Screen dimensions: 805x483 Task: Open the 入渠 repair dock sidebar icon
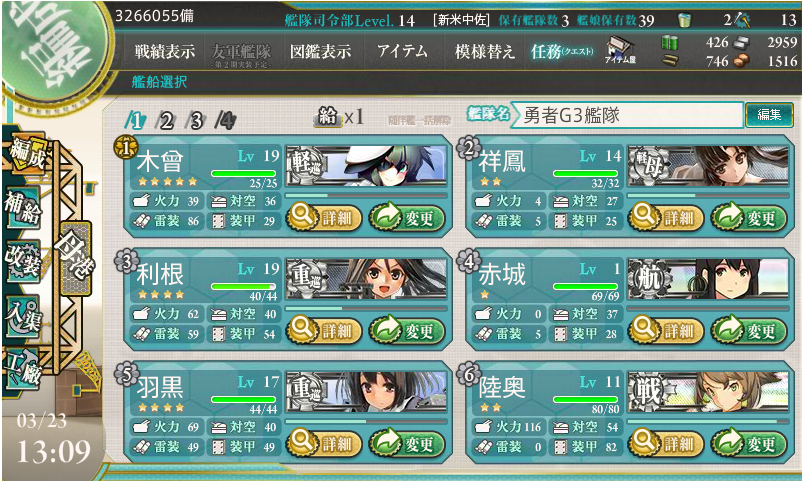[x=23, y=315]
